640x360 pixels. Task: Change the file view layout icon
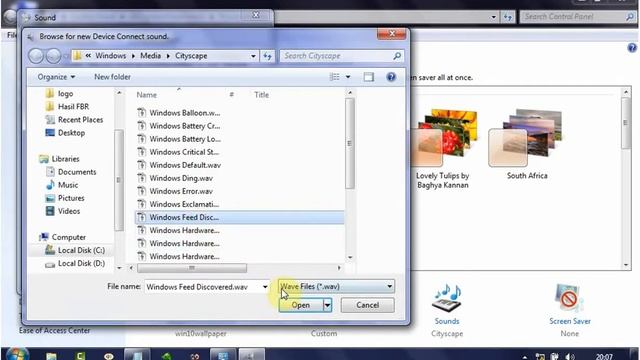334,77
